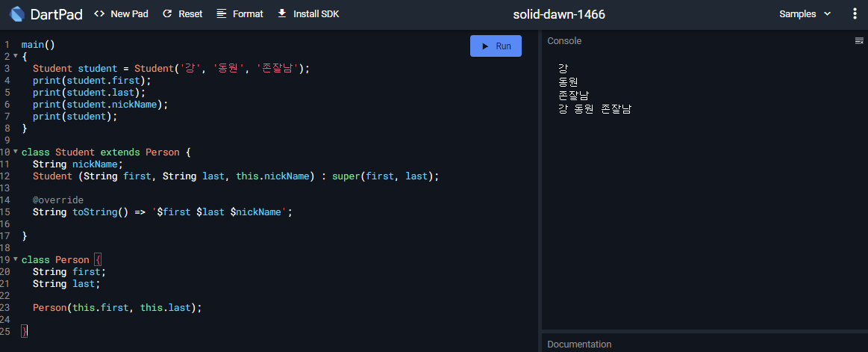Viewport: 868px width, 352px height.
Task: Click the pad title solid-dawn-1466
Action: [x=559, y=14]
